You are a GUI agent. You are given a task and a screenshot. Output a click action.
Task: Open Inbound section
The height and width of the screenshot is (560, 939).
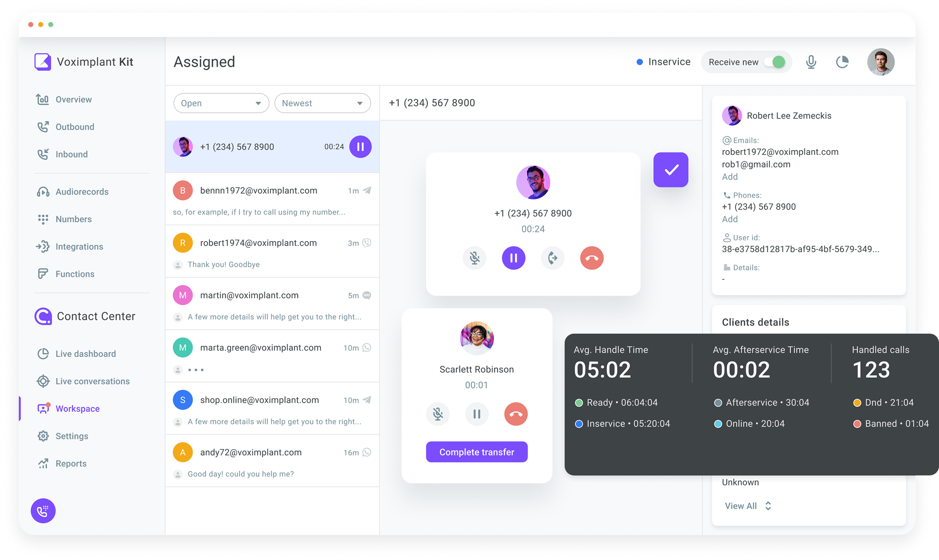coord(62,154)
